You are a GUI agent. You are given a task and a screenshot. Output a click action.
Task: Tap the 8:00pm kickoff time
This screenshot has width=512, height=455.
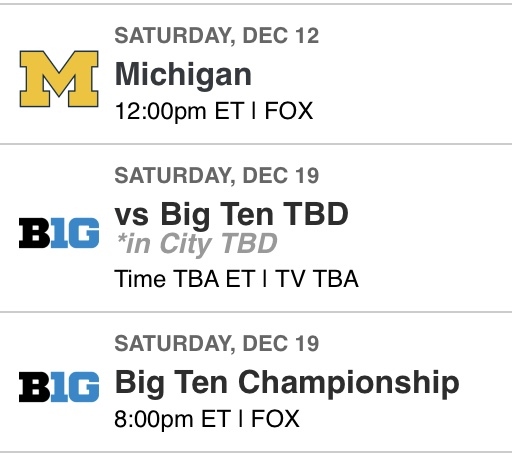(x=154, y=419)
